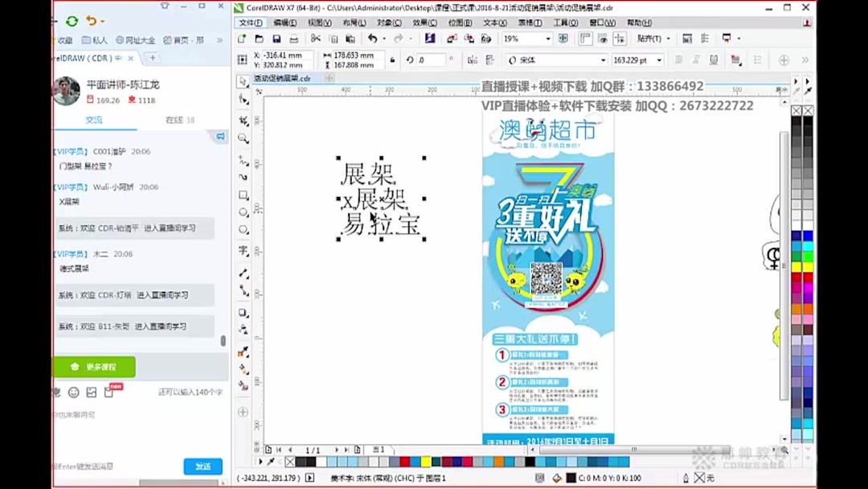The width and height of the screenshot is (868, 489).
Task: Toggle the lock aspect ratio for object size
Action: pyautogui.click(x=392, y=60)
